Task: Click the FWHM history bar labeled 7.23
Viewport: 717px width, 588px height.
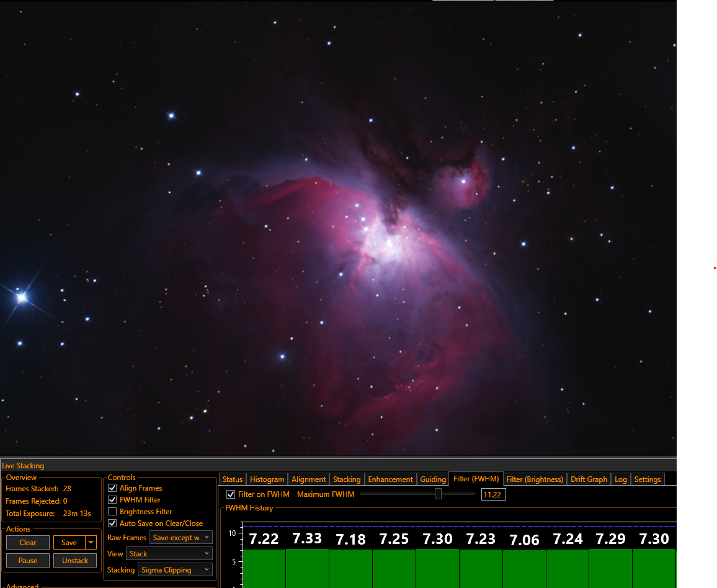Action: [x=481, y=568]
